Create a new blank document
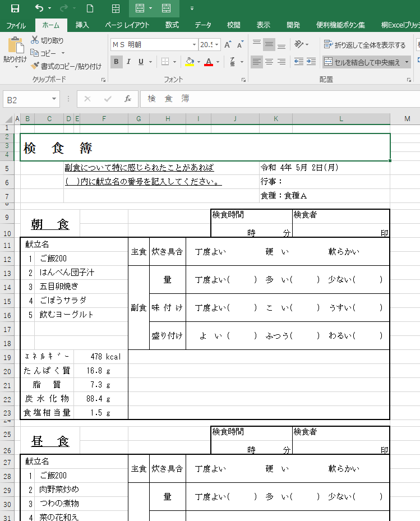Image resolution: width=420 pixels, height=521 pixels. click(x=90, y=8)
